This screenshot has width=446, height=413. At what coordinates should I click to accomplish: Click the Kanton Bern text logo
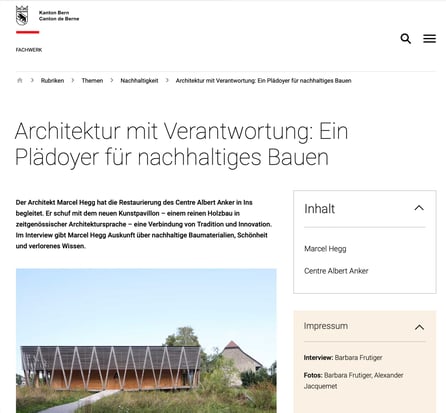coord(59,16)
